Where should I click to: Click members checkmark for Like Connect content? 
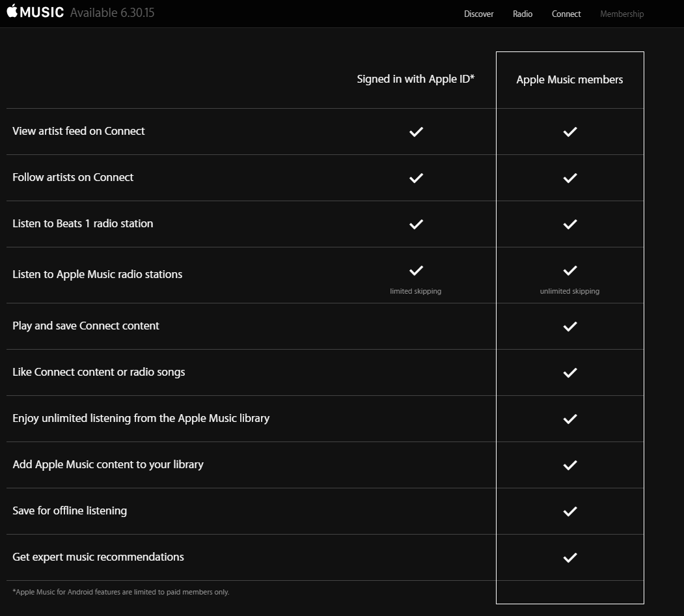click(570, 372)
